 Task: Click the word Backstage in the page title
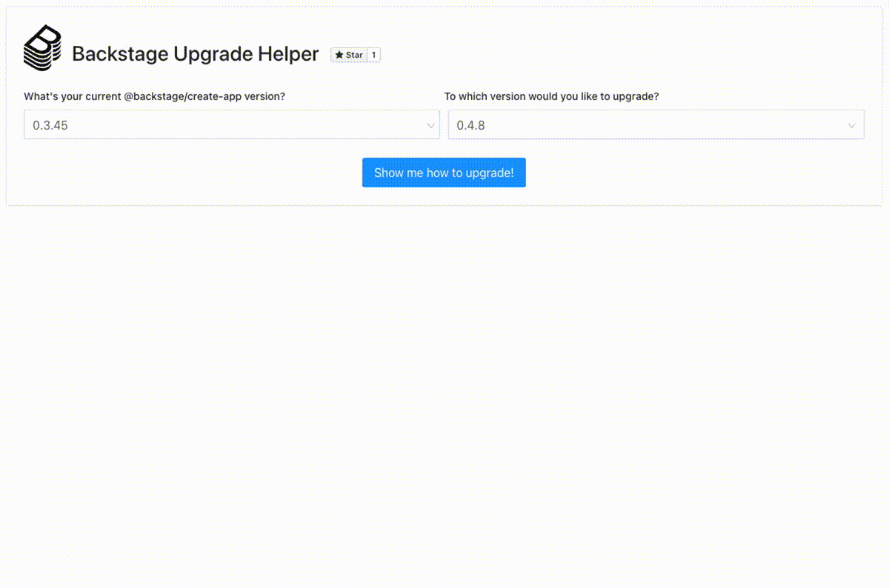[x=119, y=54]
